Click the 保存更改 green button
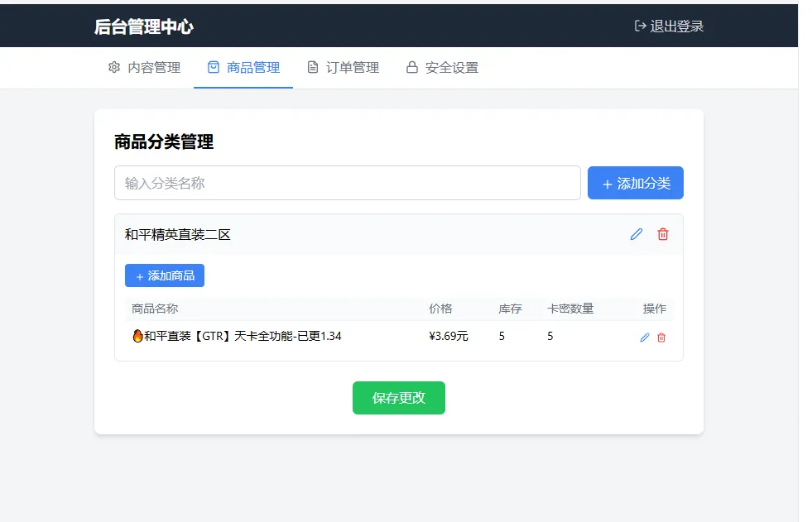The width and height of the screenshot is (812, 522). pos(399,398)
